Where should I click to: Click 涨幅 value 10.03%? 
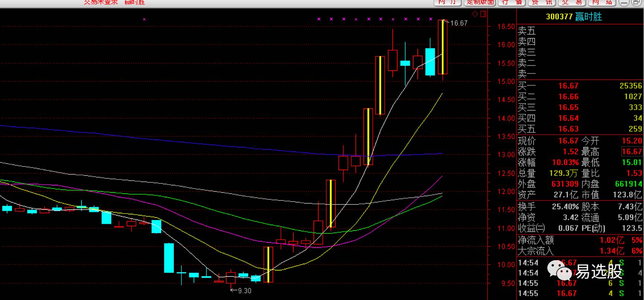[x=565, y=162]
